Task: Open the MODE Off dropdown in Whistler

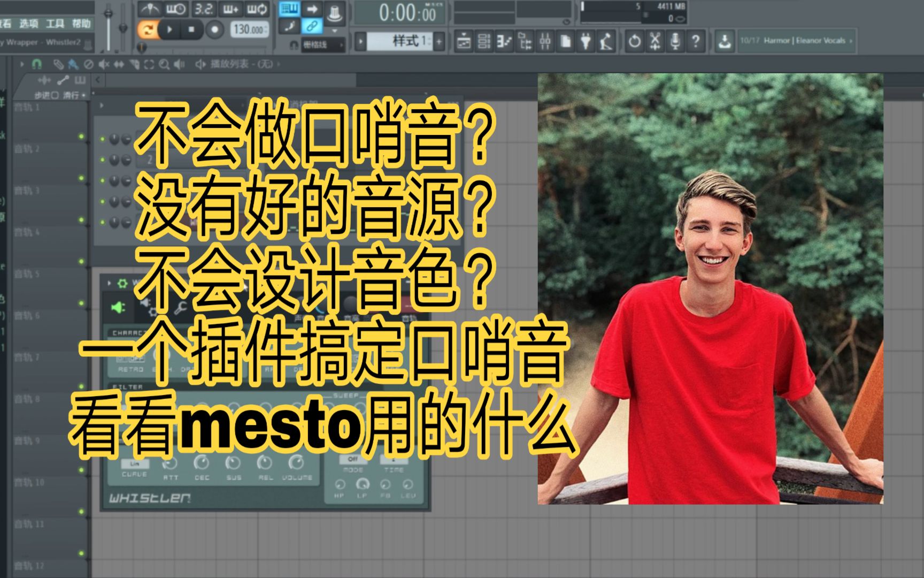Action: click(x=352, y=459)
